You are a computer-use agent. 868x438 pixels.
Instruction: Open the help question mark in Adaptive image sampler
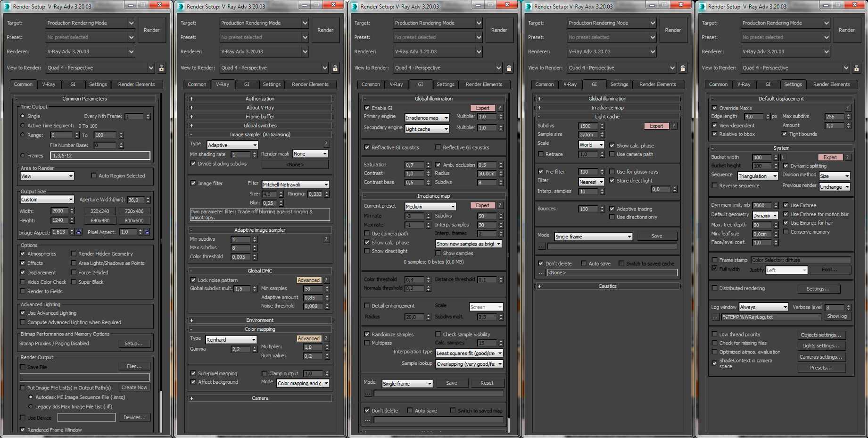326,239
